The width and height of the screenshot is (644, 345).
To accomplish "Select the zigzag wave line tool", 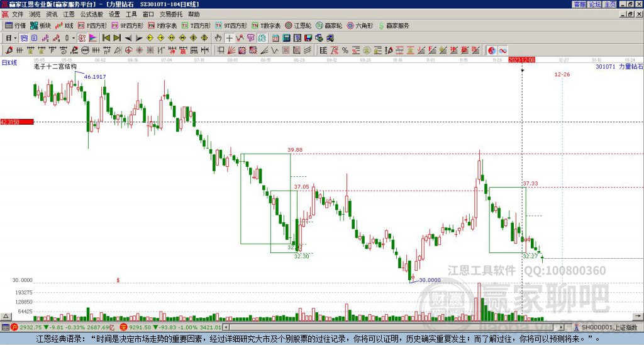I will coord(275,50).
